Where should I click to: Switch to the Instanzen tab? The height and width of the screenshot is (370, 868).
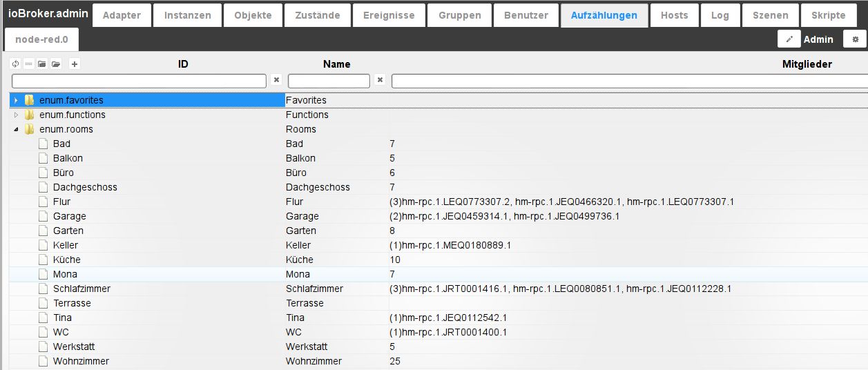(x=188, y=15)
